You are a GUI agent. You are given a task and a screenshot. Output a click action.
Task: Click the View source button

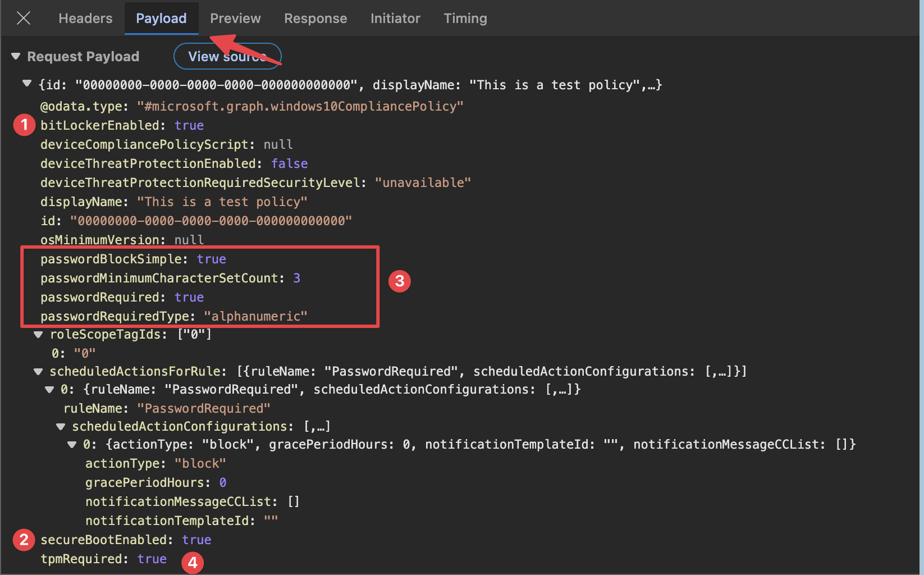[x=227, y=57]
